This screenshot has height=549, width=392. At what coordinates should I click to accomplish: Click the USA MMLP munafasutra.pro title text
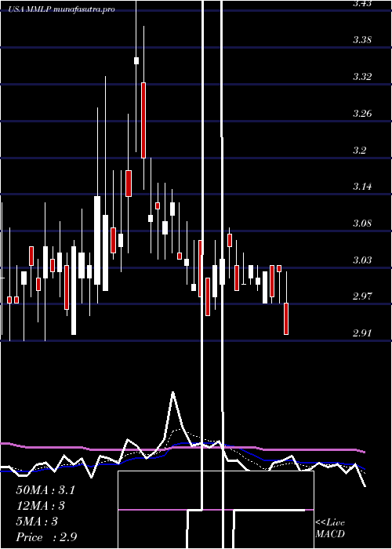[x=62, y=9]
